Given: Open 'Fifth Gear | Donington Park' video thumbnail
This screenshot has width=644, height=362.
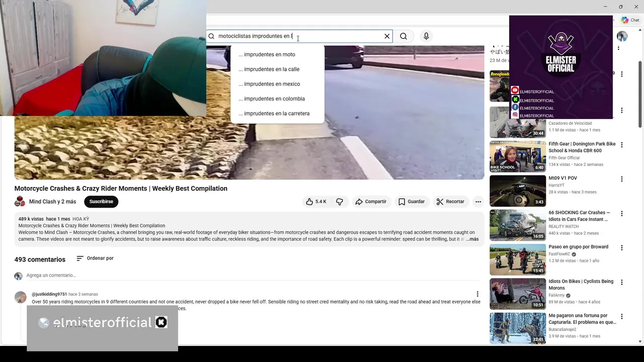Looking at the screenshot, I should pyautogui.click(x=518, y=156).
